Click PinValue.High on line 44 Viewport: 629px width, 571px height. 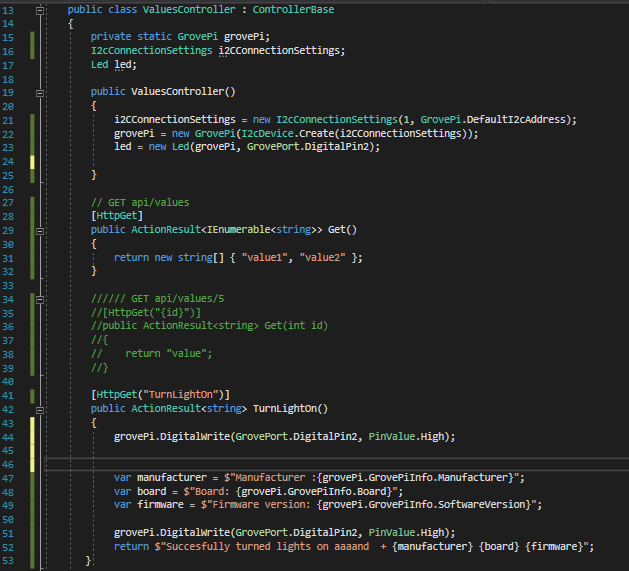point(406,437)
